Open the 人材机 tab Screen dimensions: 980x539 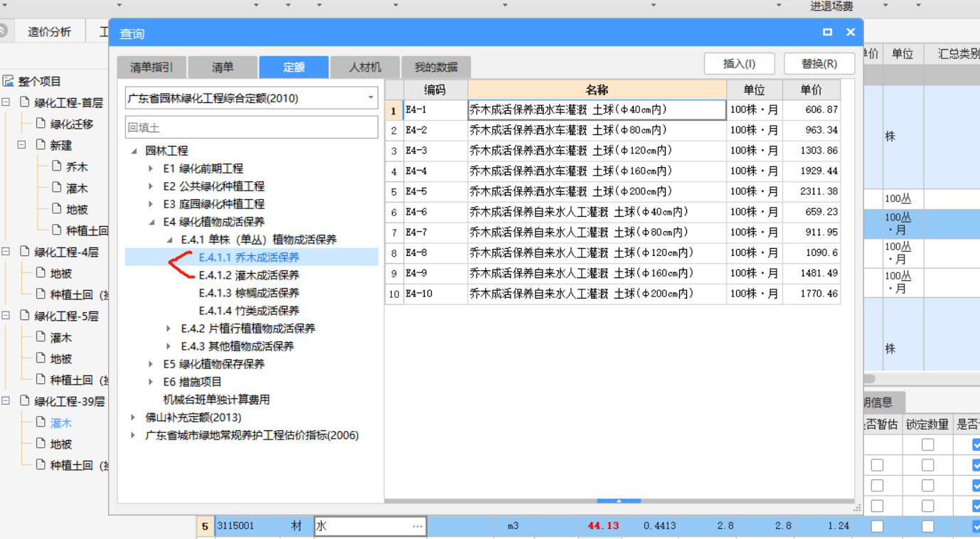pyautogui.click(x=365, y=67)
